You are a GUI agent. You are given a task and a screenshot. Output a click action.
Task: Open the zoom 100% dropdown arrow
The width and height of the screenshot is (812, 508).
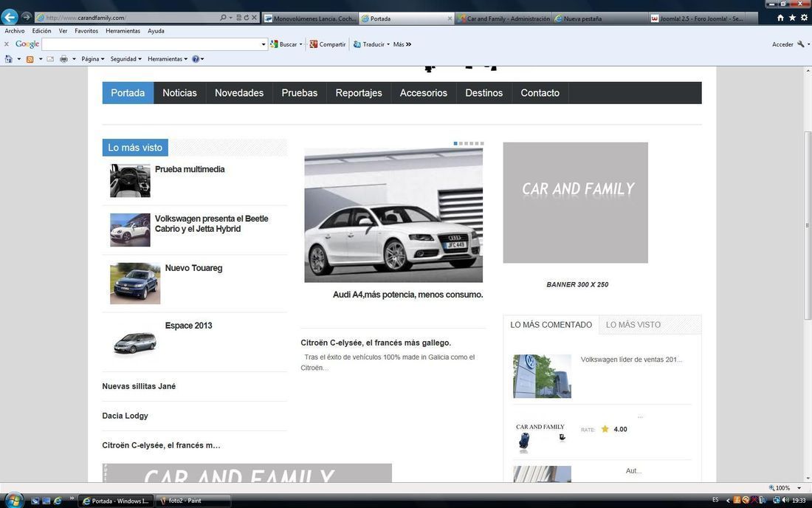point(799,488)
